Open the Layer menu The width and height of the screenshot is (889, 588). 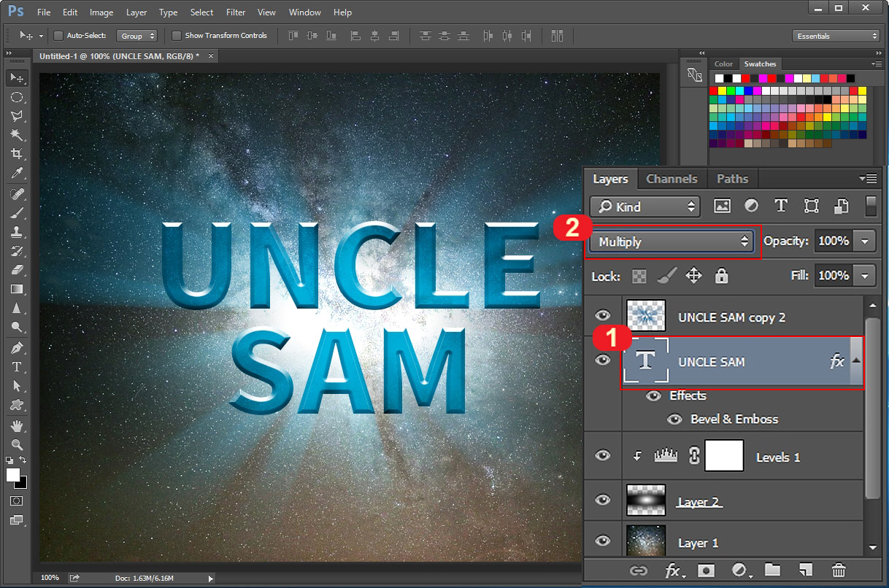[x=136, y=12]
